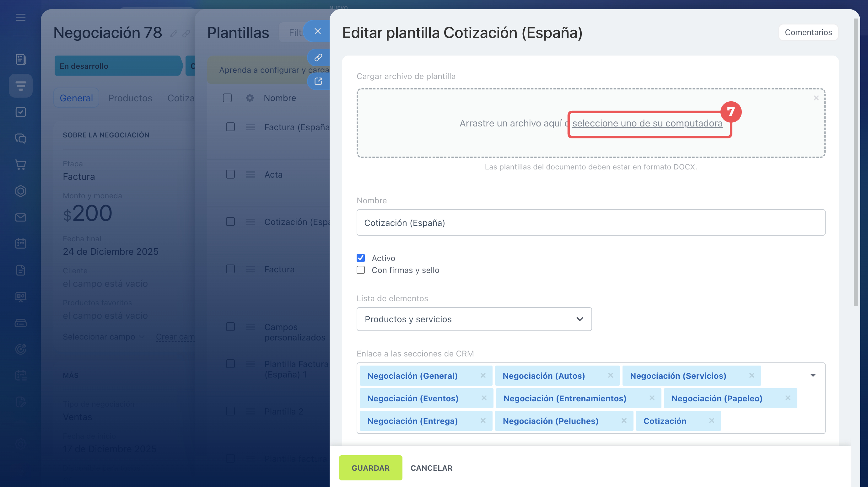Click the presentation board icon in sidebar
The image size is (868, 487).
20,297
